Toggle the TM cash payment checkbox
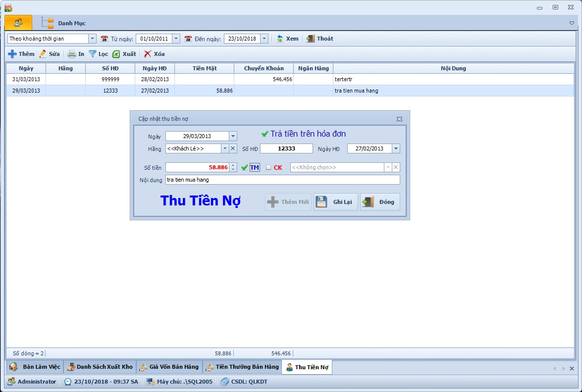Screen dimensions: 582x392 245,168
